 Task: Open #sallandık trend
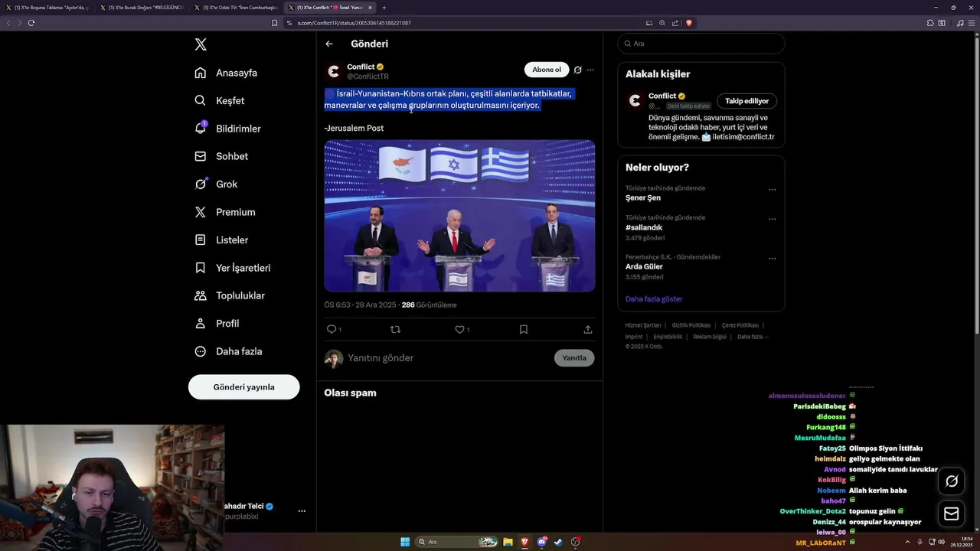[644, 227]
